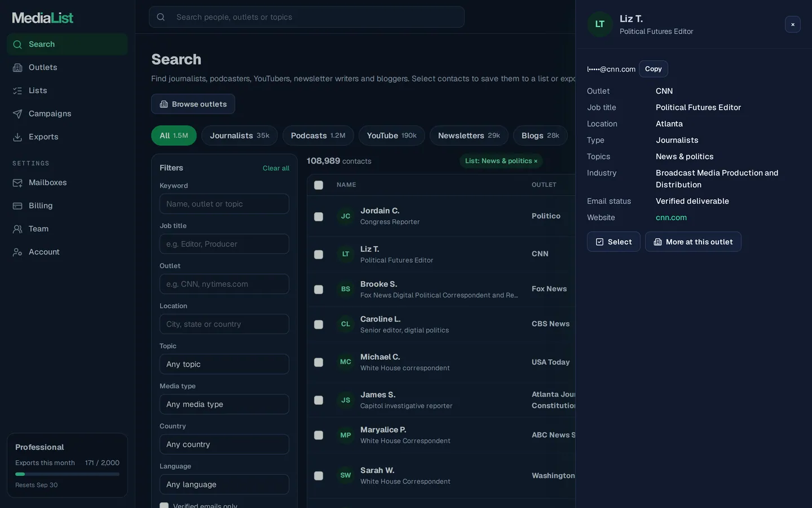
Task: Switch to the Podcasts tab
Action: click(x=318, y=135)
